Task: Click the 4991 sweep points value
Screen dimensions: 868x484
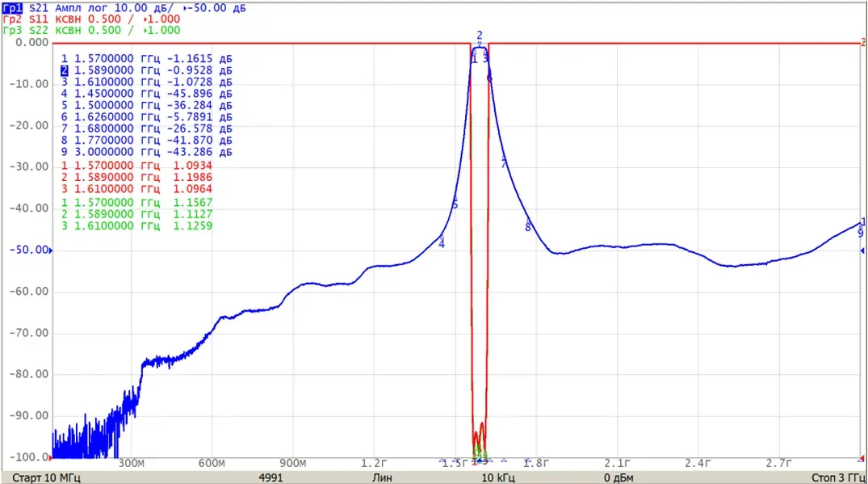Action: pyautogui.click(x=270, y=478)
